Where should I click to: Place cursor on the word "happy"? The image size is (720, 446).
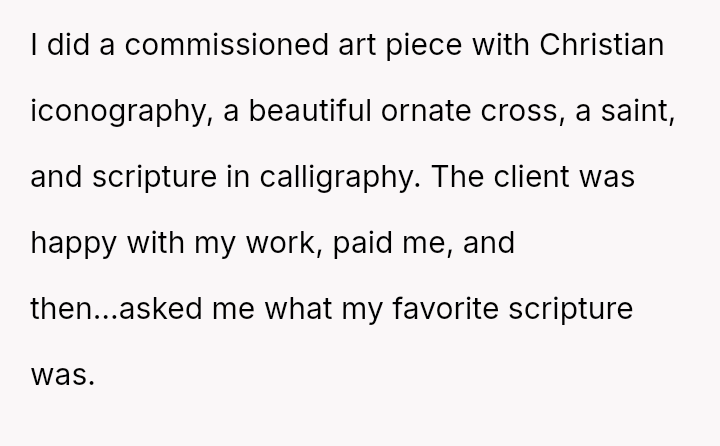coord(73,244)
